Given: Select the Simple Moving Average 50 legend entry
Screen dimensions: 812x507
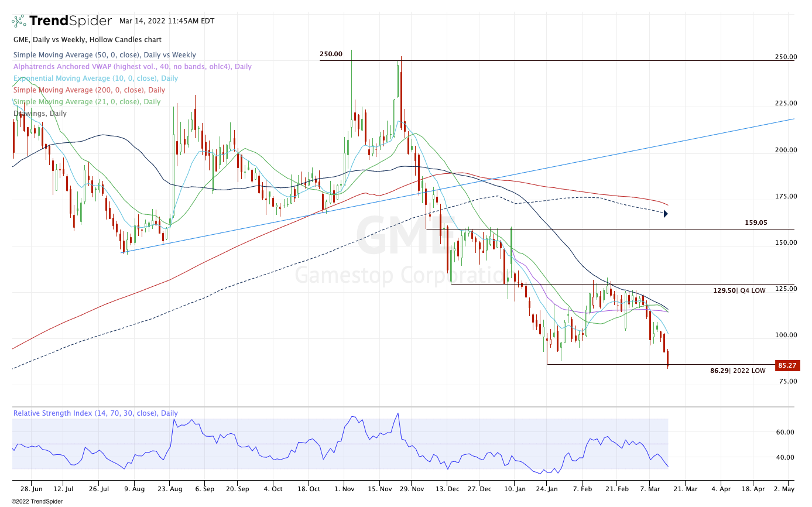Looking at the screenshot, I should 105,55.
